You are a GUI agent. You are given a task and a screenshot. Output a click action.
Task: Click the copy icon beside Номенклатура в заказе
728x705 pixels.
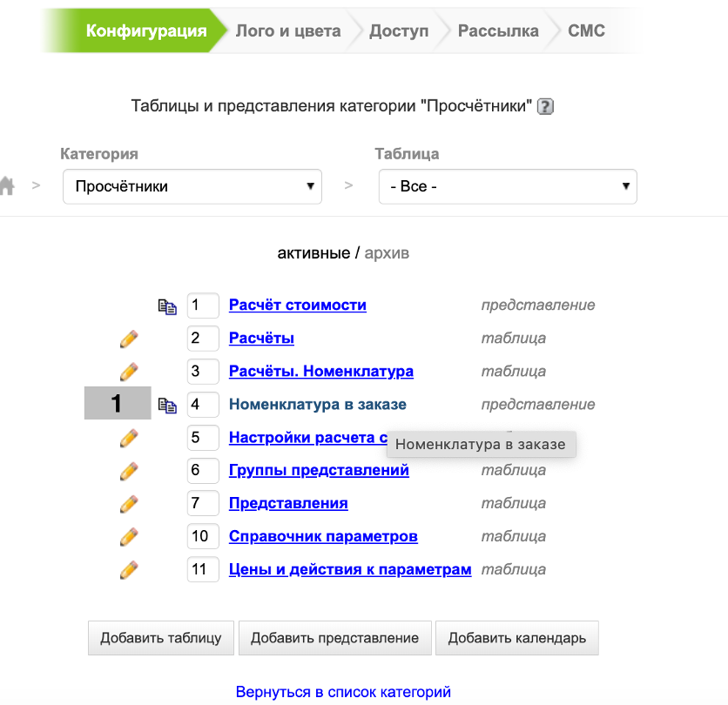167,405
